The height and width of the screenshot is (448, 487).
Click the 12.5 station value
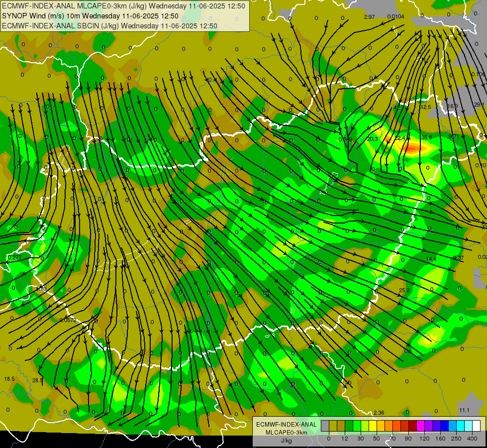tap(425, 107)
